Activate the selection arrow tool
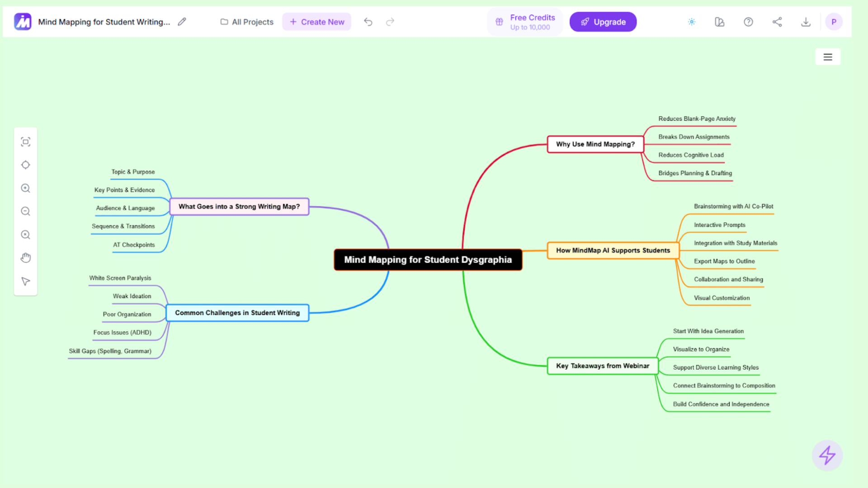Viewport: 868px width, 488px height. click(25, 281)
